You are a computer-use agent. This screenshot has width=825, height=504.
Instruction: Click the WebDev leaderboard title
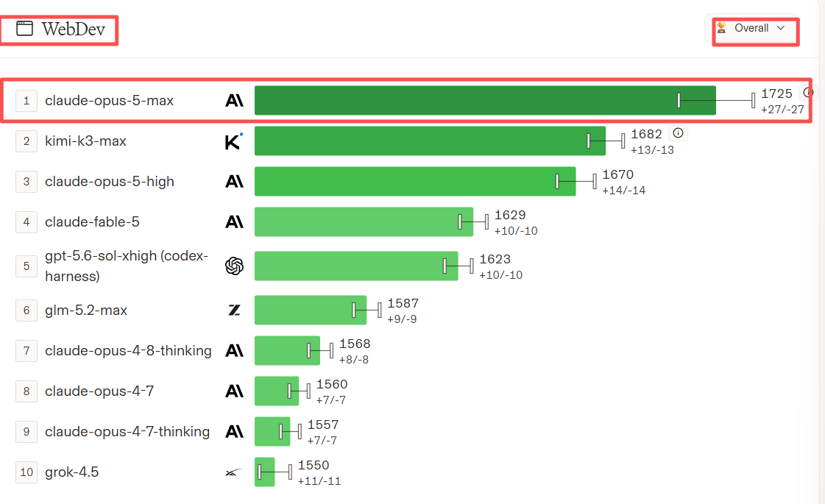[x=73, y=29]
